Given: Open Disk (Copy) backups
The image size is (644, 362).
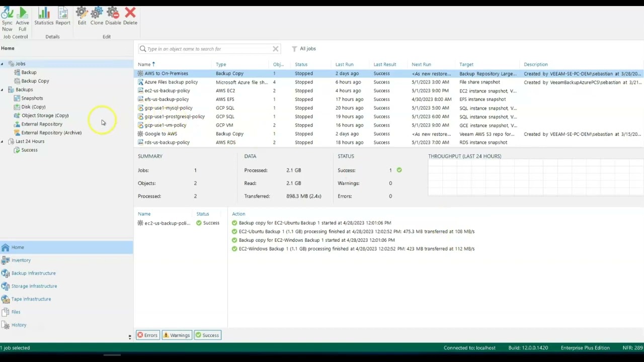Looking at the screenshot, I should click(x=33, y=107).
